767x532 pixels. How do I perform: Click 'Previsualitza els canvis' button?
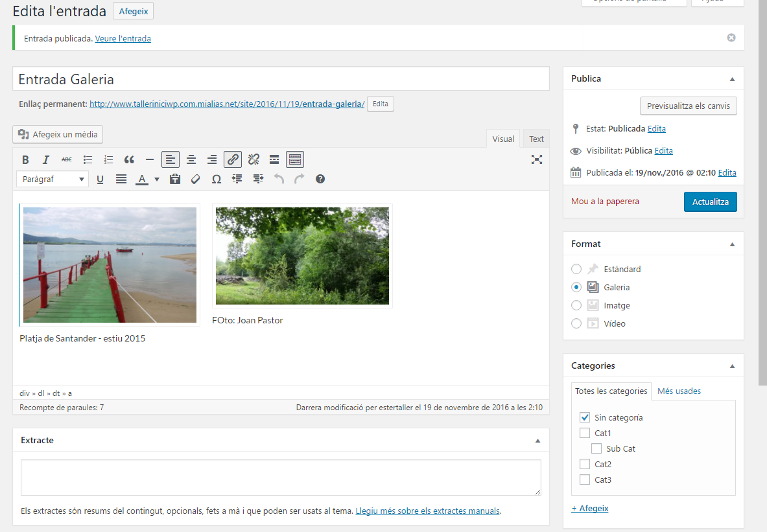pos(689,106)
